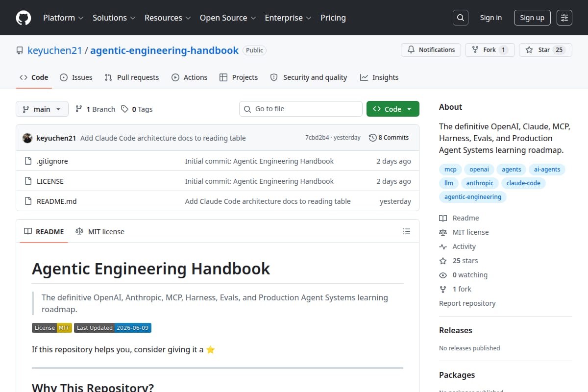Switch to the Actions tab

tap(189, 77)
